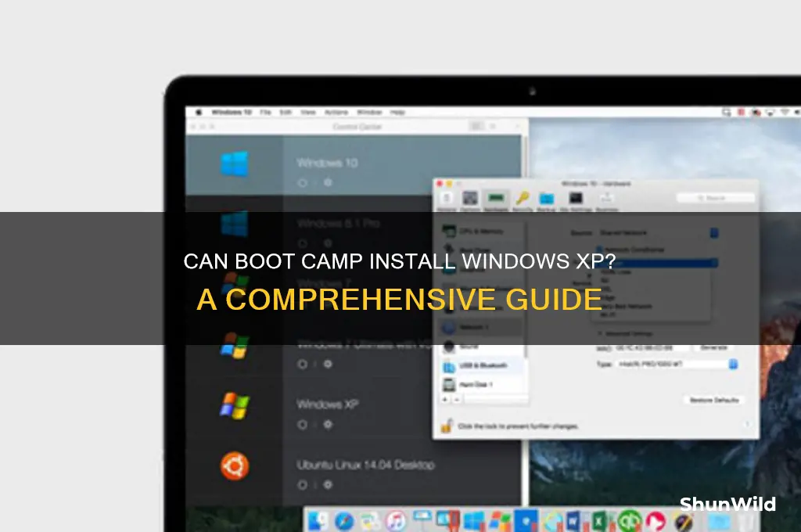Switch to the Hardware tab
Viewport: 801px width, 532px height.
click(496, 201)
